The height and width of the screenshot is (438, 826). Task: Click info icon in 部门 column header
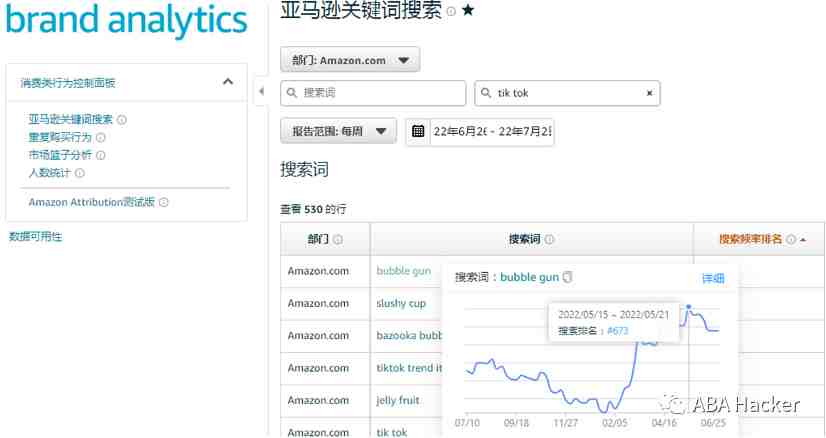(x=338, y=239)
